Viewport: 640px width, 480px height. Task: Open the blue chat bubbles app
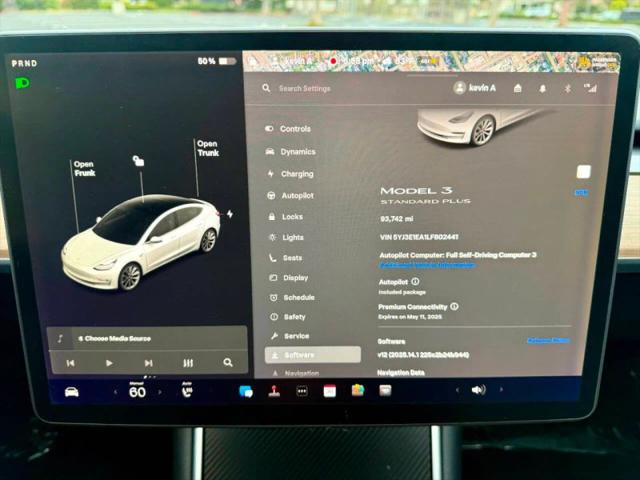click(x=246, y=391)
